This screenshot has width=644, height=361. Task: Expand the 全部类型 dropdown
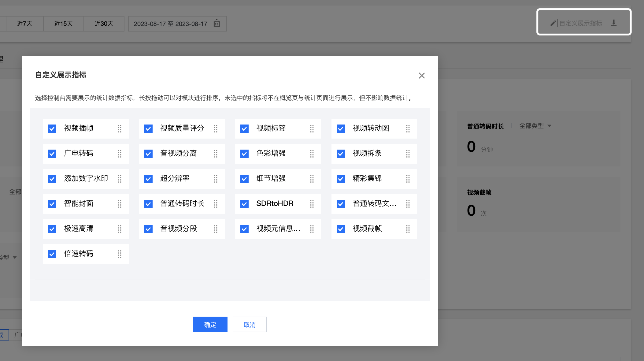point(535,126)
